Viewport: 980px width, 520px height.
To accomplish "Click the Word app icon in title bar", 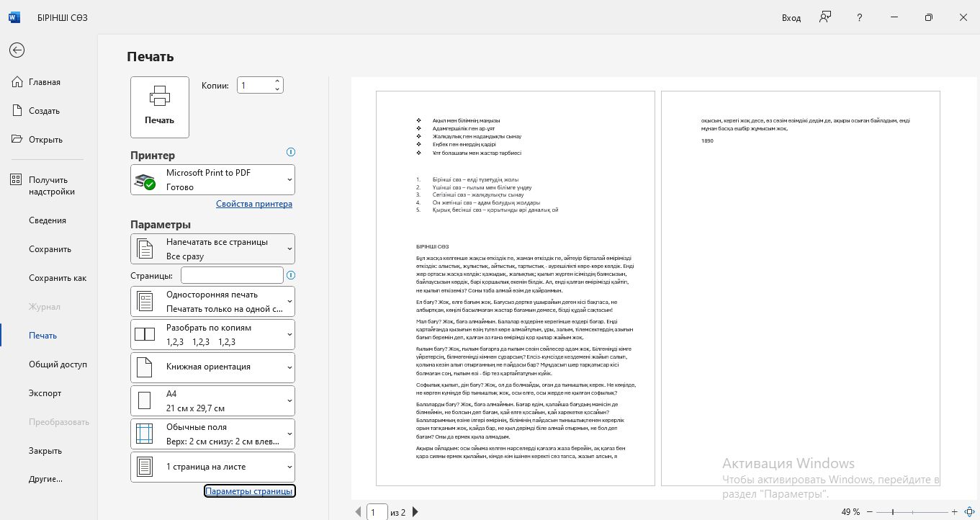I will pos(14,18).
